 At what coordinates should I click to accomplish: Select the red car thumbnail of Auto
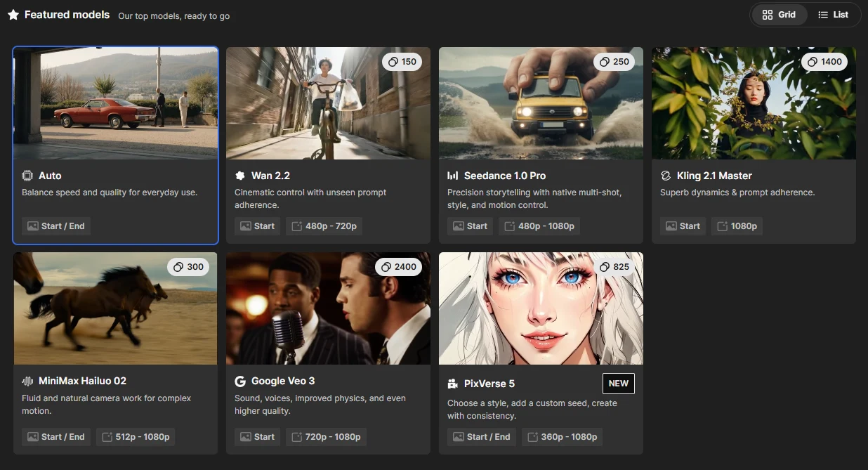point(115,103)
